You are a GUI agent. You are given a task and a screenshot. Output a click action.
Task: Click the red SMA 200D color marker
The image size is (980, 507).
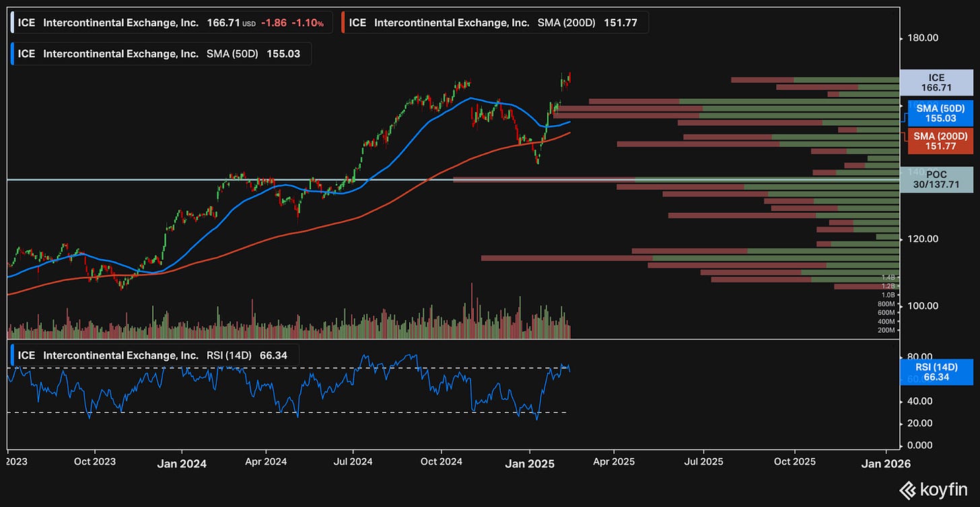coord(343,23)
